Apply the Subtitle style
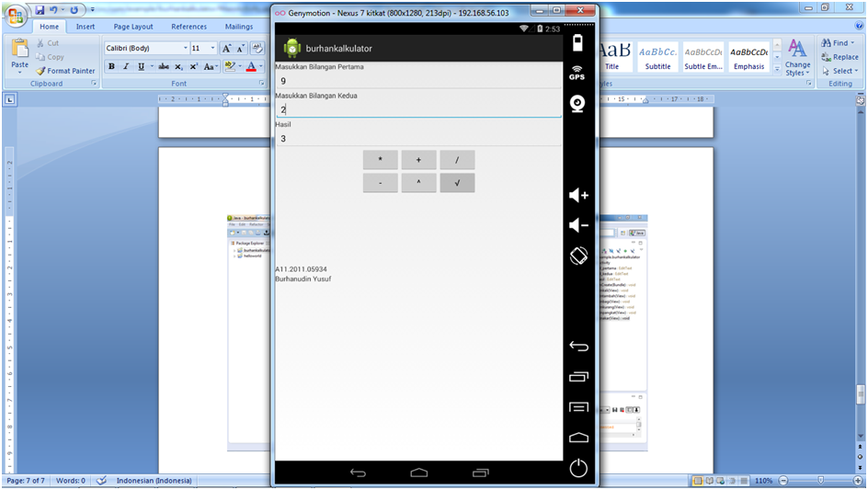Viewport: 868px width, 490px height. pos(657,57)
